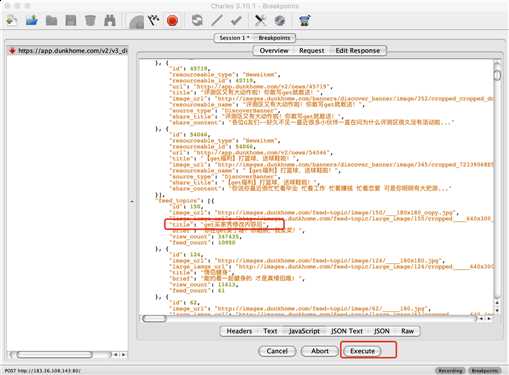Viewport: 509px width, 375px height.
Task: Click the Breakpoints status bar button
Action: [485, 371]
